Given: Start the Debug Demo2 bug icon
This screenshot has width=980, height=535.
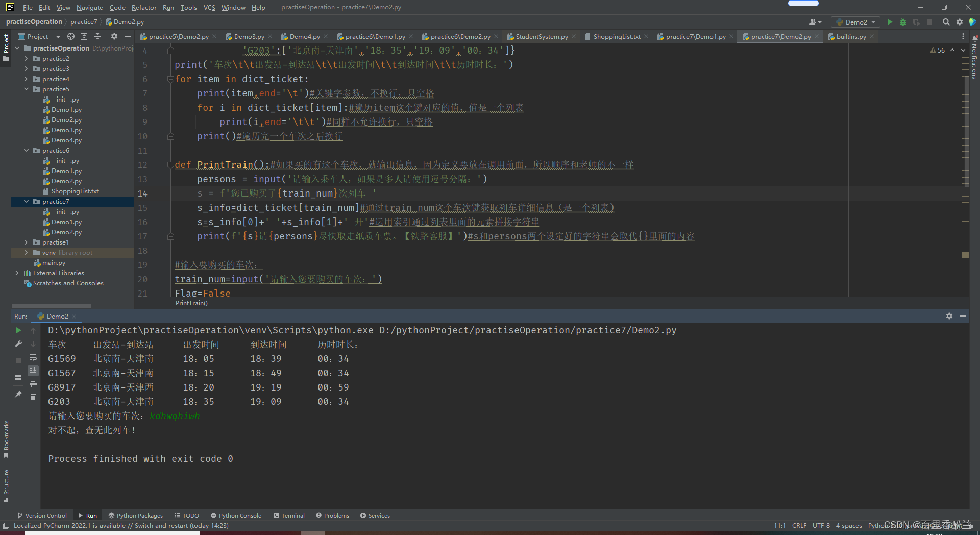Looking at the screenshot, I should (x=903, y=22).
